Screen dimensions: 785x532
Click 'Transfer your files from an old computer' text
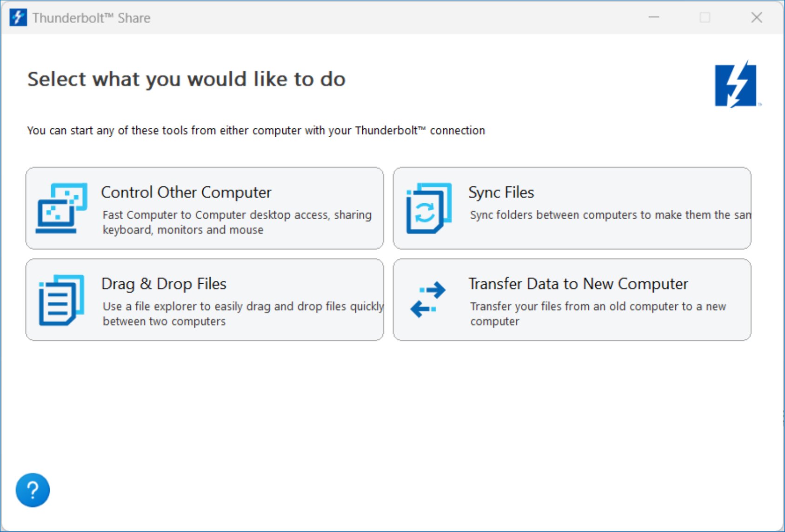(x=598, y=314)
